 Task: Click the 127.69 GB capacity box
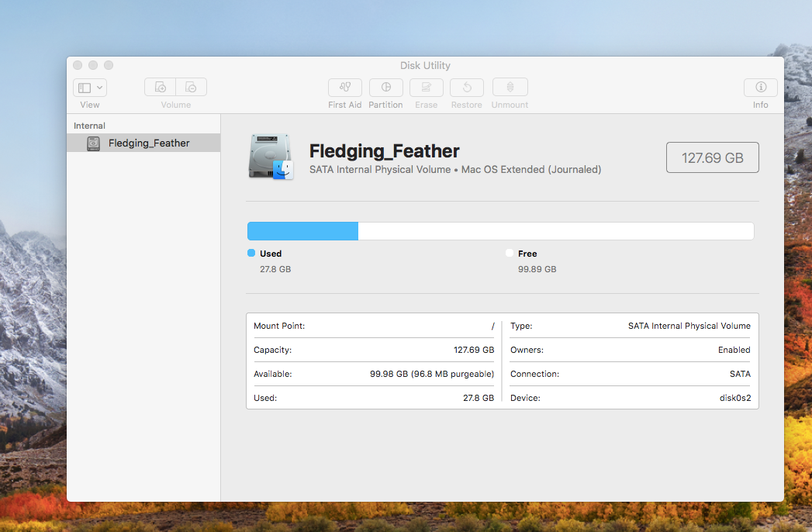713,157
